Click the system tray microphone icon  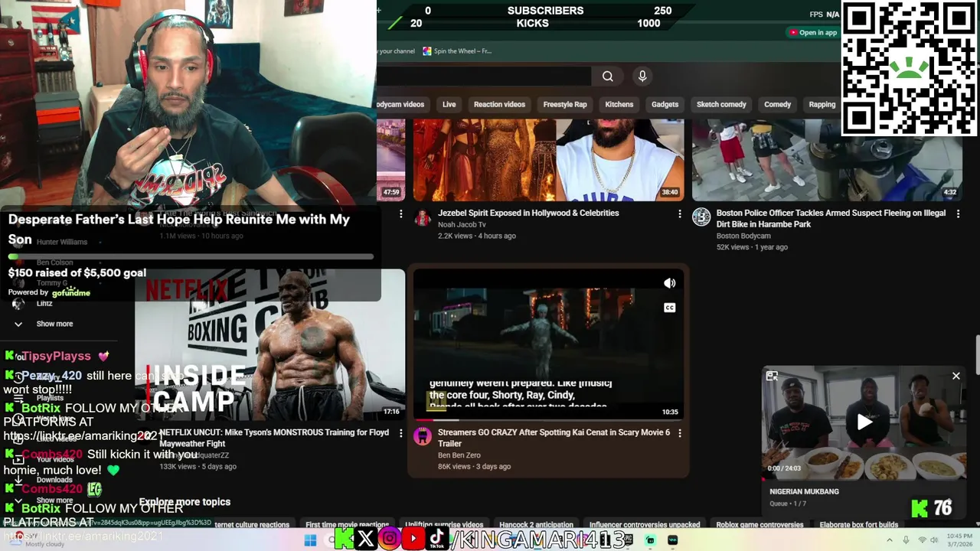click(906, 540)
